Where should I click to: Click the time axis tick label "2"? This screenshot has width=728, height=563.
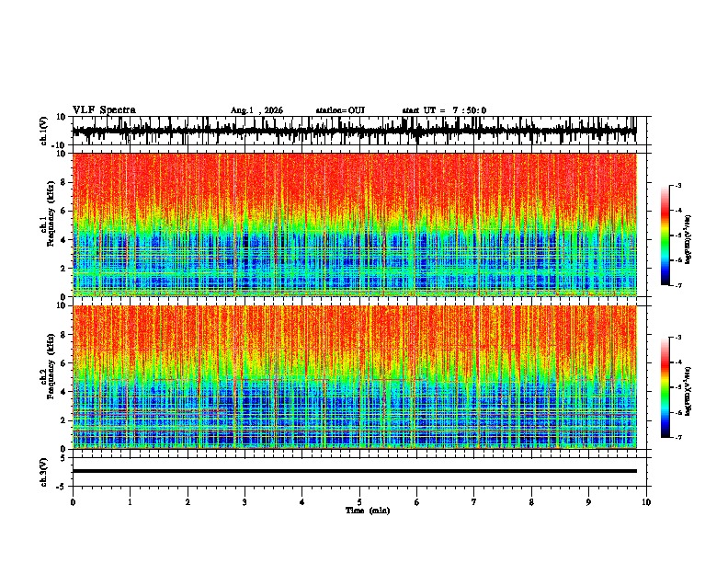(188, 502)
